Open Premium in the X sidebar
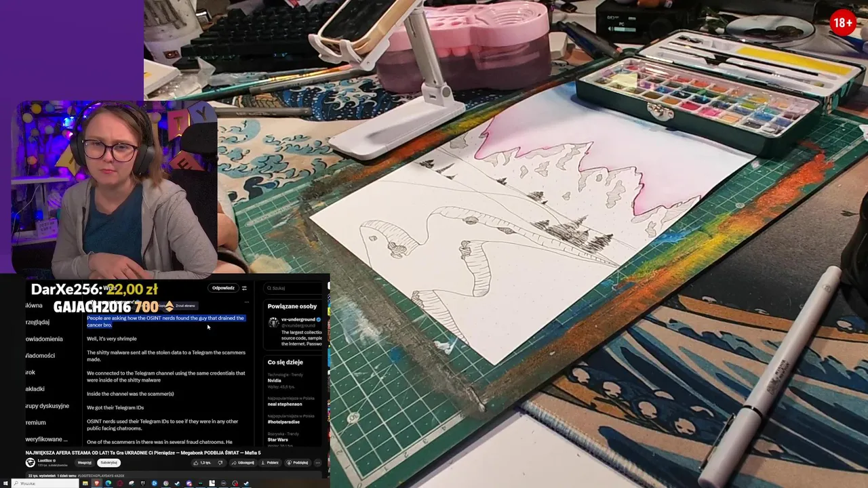The width and height of the screenshot is (868, 488). point(36,422)
